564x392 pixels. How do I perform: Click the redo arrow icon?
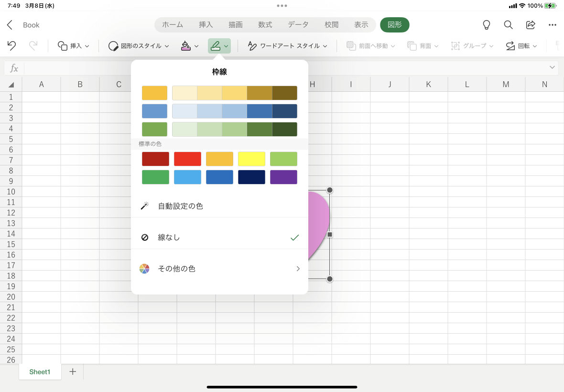pyautogui.click(x=33, y=46)
